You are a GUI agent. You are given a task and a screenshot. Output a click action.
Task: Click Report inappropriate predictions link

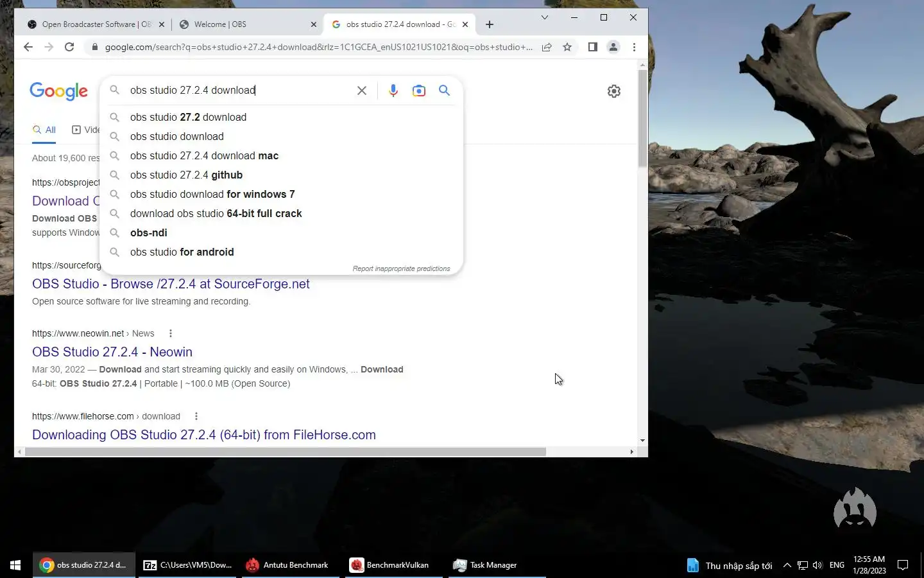(401, 268)
